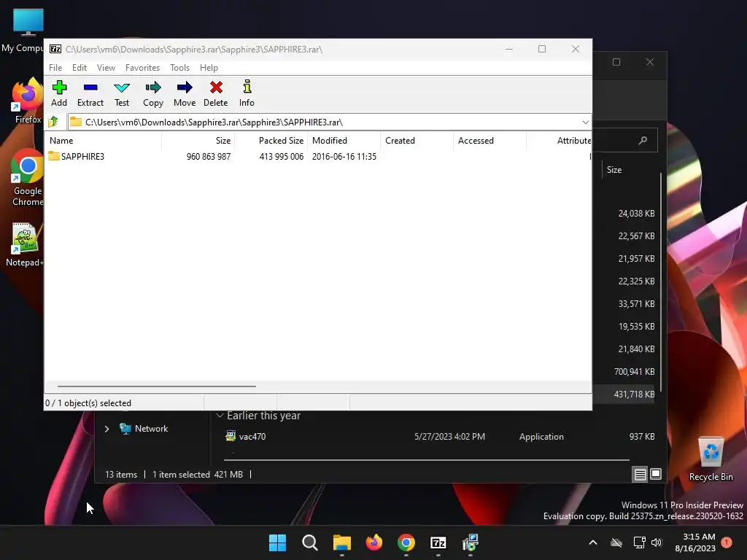
Task: Sort by the Name column header
Action: point(104,141)
